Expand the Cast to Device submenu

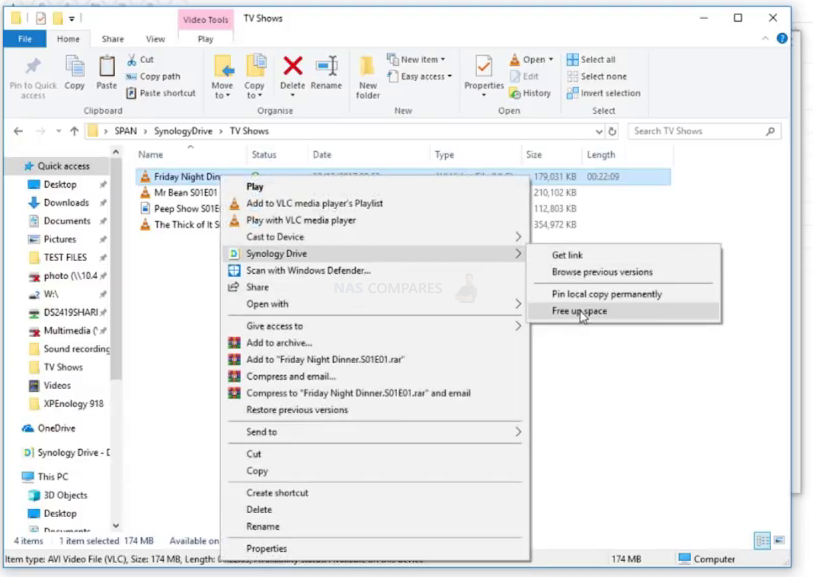pyautogui.click(x=375, y=237)
